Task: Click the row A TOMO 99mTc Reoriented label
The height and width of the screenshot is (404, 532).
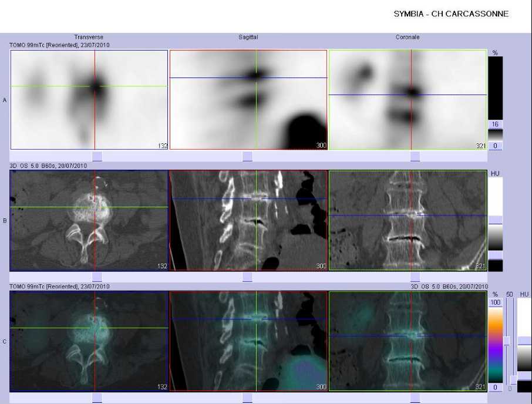Action: point(59,45)
